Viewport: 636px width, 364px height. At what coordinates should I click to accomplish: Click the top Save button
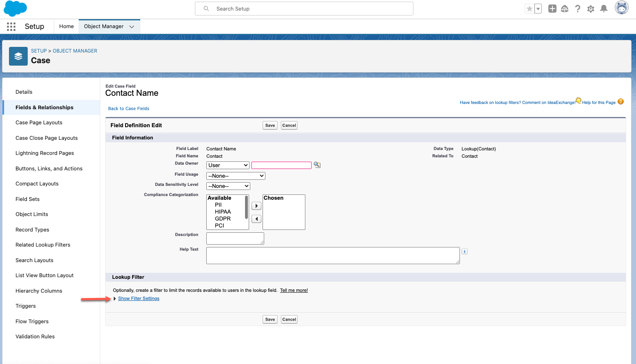[270, 126]
